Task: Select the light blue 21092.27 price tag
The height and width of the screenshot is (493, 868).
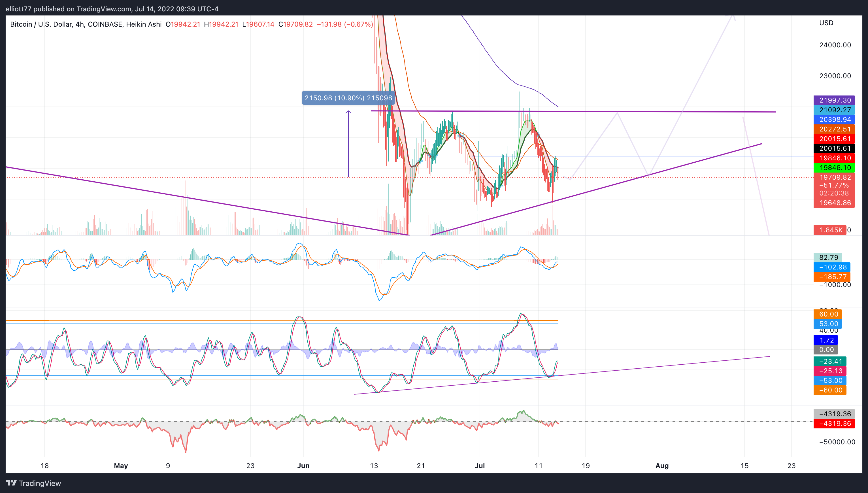Action: [834, 110]
